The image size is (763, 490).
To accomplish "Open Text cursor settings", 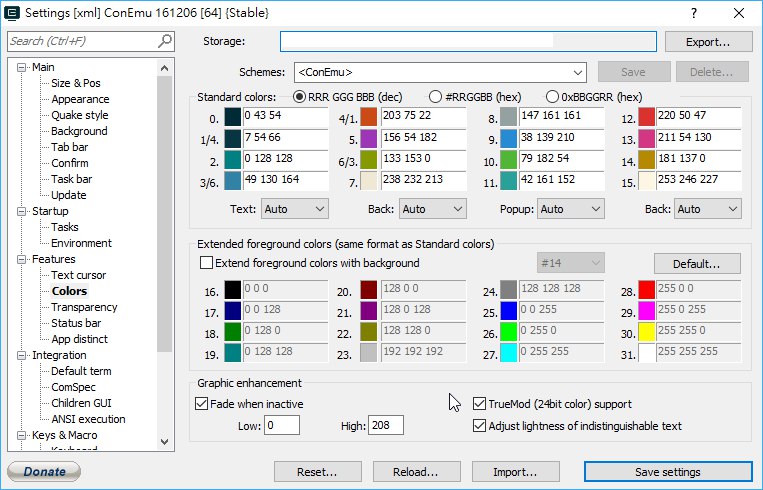I will [x=78, y=275].
